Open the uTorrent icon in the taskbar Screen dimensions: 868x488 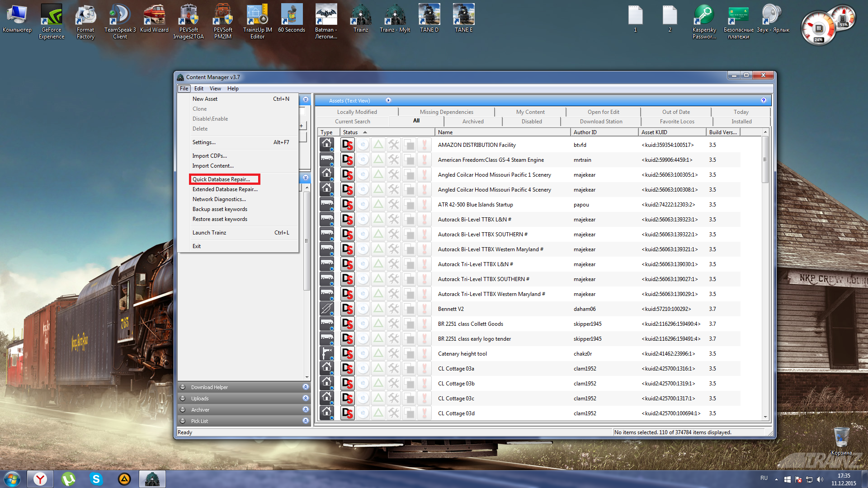pos(68,479)
